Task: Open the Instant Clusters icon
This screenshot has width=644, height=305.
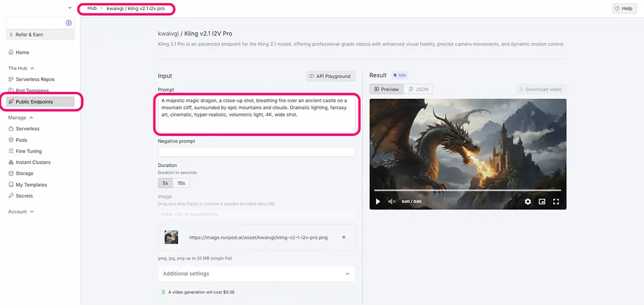Action: pos(11,162)
